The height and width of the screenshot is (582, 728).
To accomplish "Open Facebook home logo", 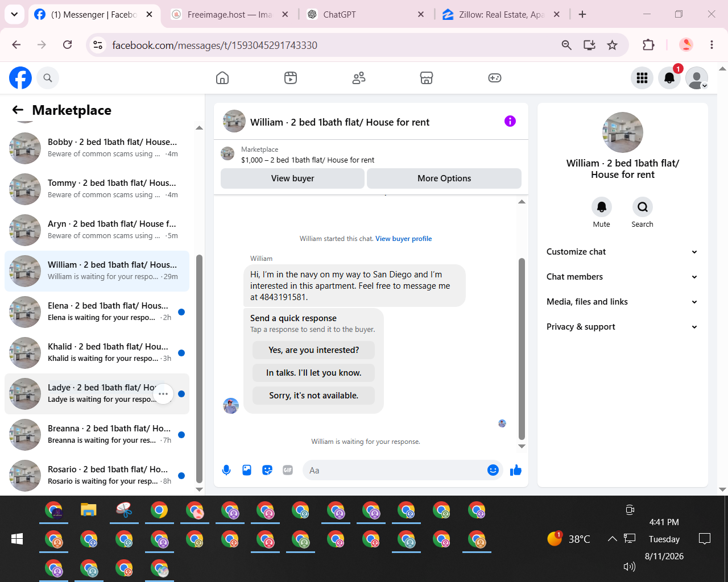I will coord(20,78).
